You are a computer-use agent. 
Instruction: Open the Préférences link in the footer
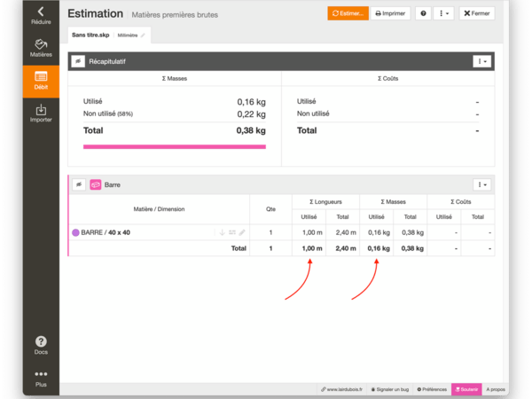(431, 389)
